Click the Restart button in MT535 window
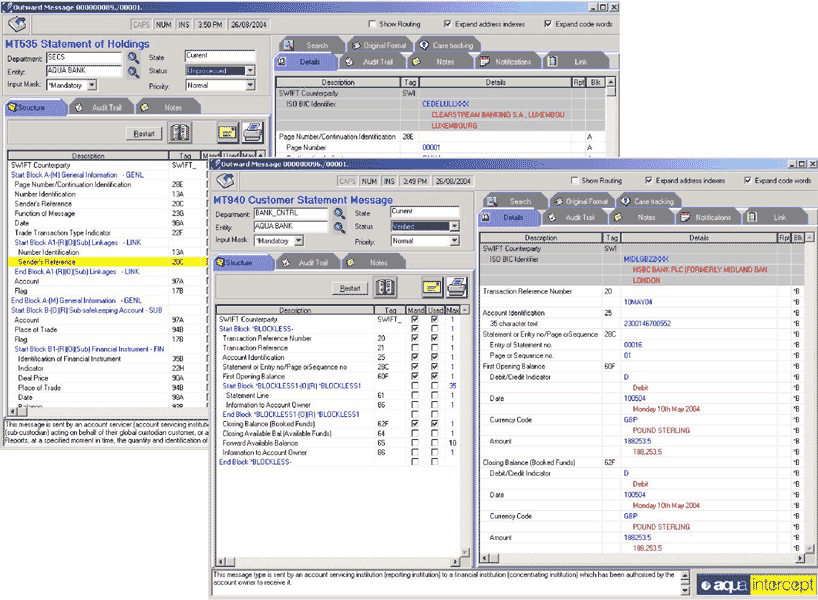Image resolution: width=818 pixels, height=600 pixels. coord(145,133)
